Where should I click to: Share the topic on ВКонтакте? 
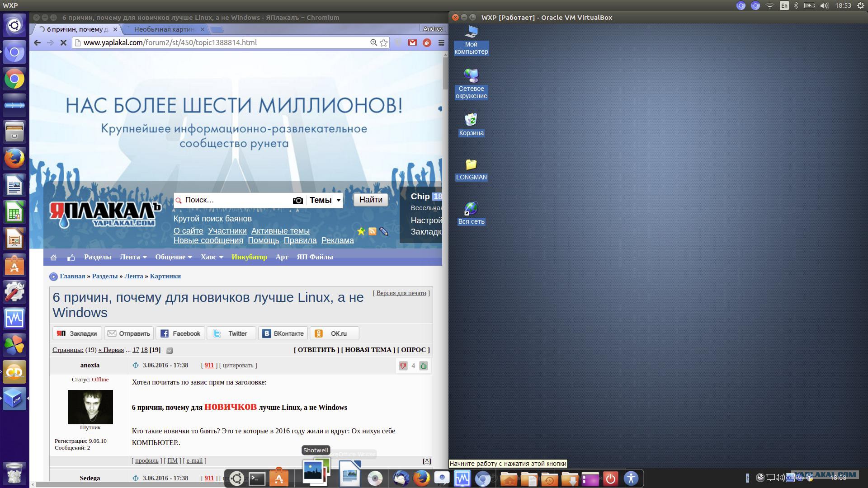tap(283, 333)
